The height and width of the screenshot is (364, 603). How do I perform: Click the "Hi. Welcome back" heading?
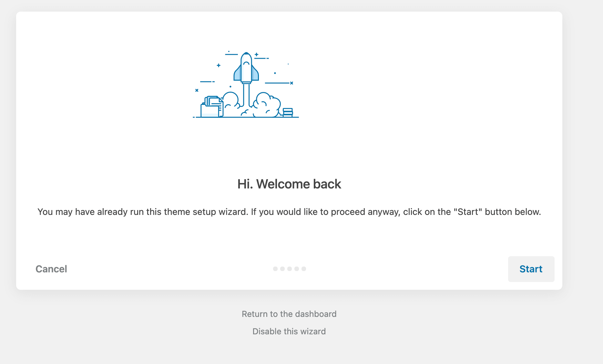click(x=289, y=184)
